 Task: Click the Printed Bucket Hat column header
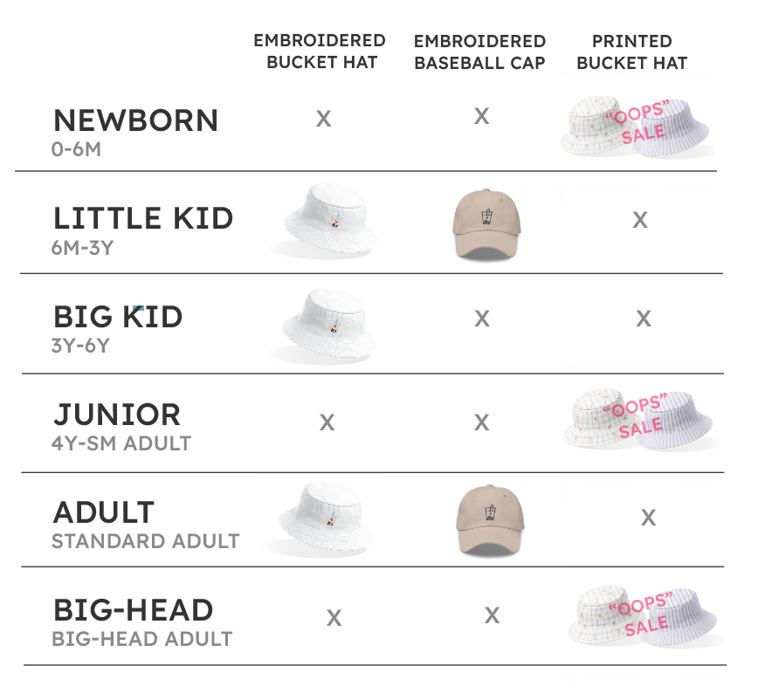tap(631, 51)
